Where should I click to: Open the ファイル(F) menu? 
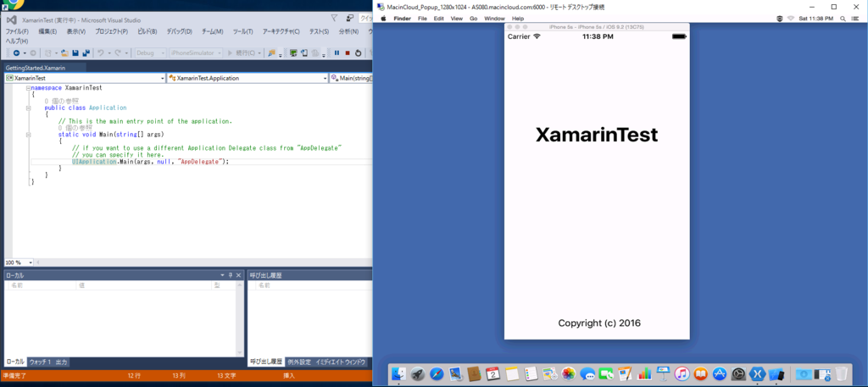tap(18, 31)
